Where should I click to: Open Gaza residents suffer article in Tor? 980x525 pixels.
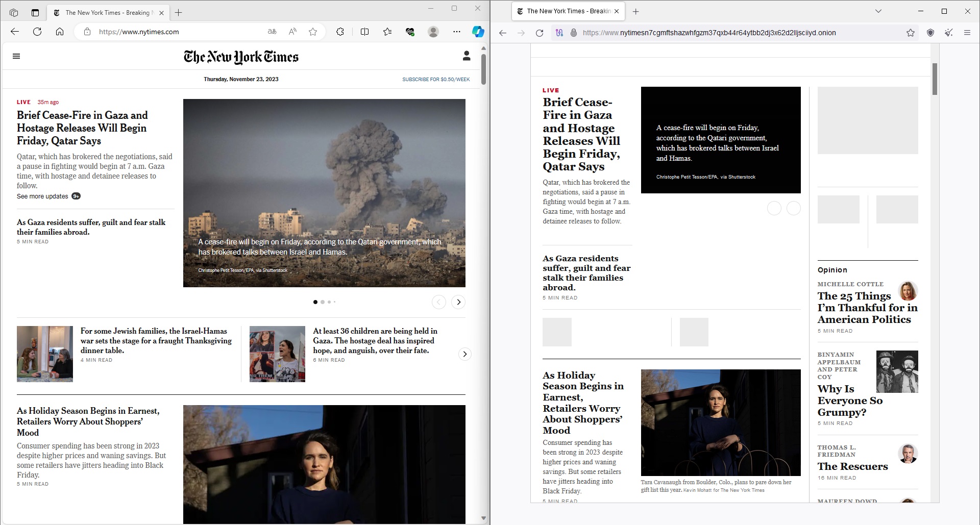click(586, 273)
